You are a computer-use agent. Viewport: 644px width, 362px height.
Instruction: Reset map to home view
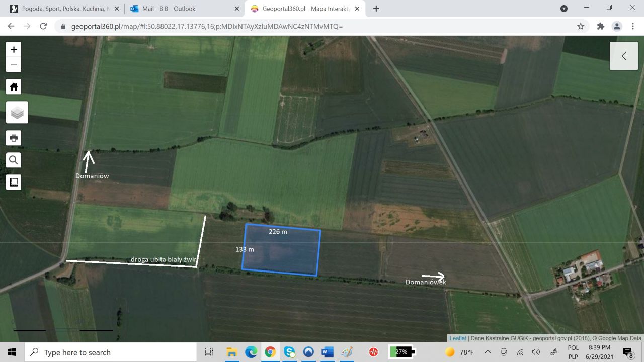coord(14,86)
